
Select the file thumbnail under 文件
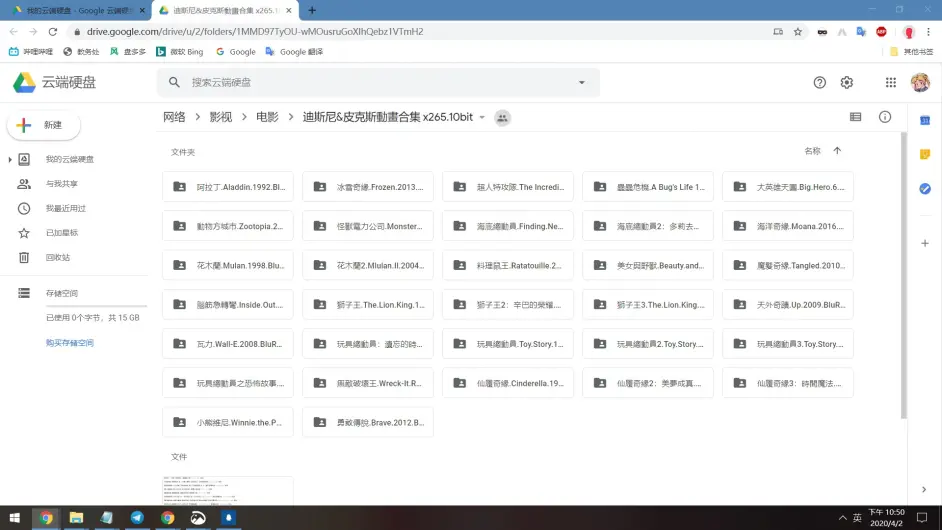(228, 490)
